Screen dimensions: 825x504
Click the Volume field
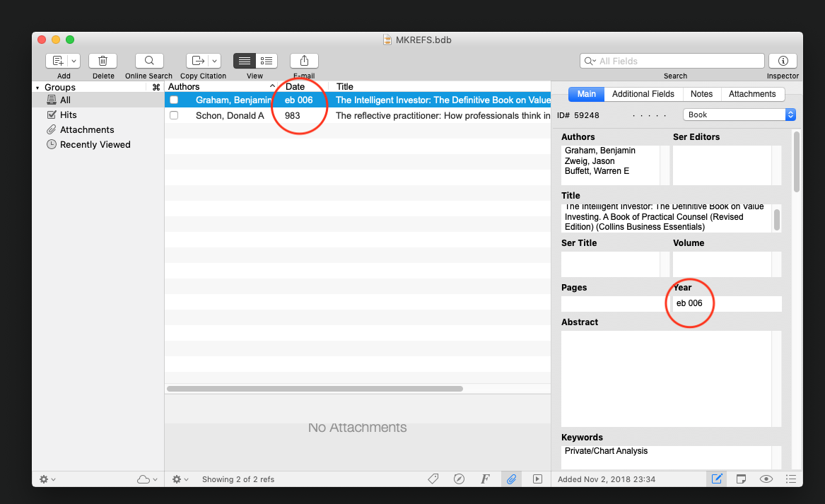click(x=722, y=264)
